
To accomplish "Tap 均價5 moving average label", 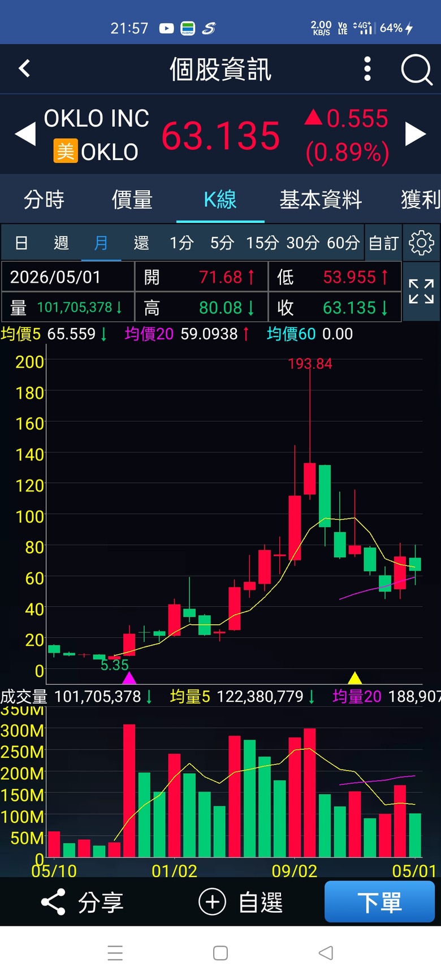I will (x=21, y=334).
